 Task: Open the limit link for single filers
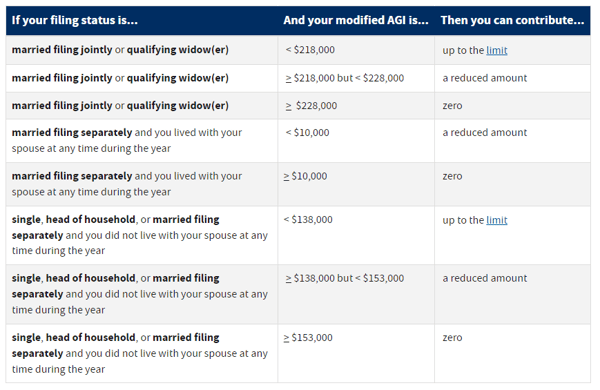(496, 220)
